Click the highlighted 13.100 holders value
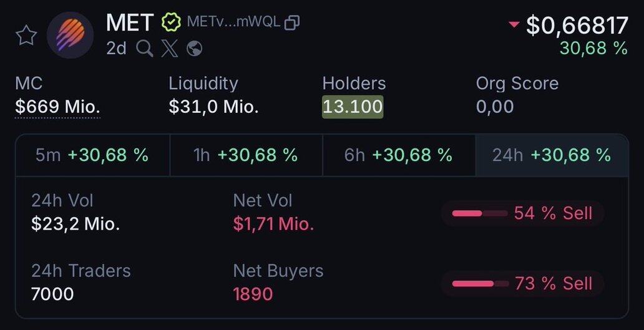This screenshot has width=644, height=330. (353, 107)
